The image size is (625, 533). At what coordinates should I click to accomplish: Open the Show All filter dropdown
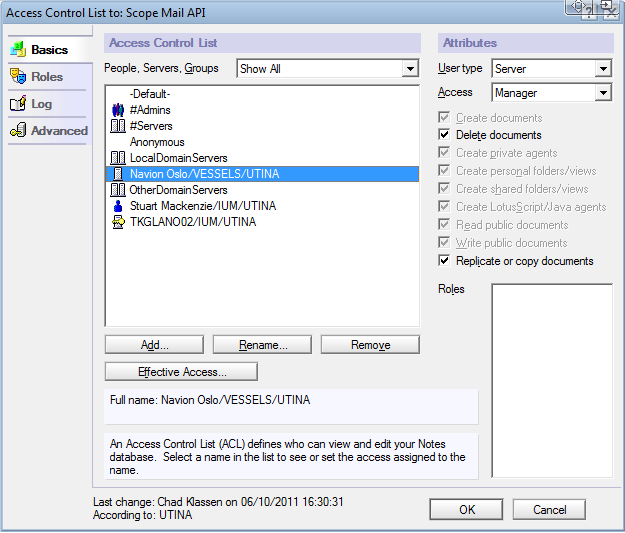point(410,69)
